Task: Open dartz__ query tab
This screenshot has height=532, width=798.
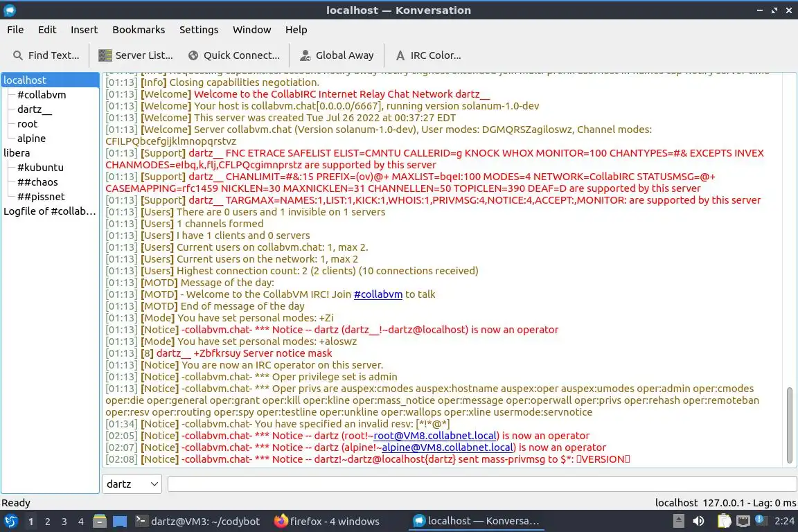Action: tap(34, 109)
